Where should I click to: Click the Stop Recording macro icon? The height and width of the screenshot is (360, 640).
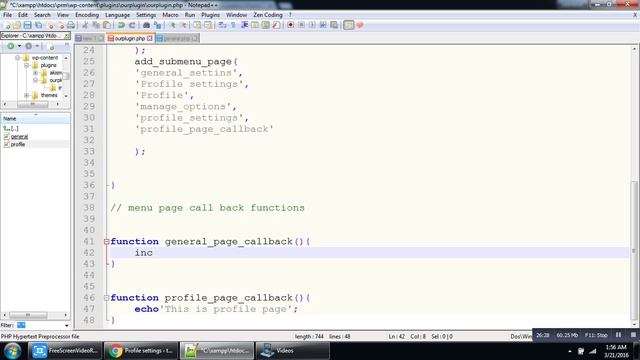point(301,25)
